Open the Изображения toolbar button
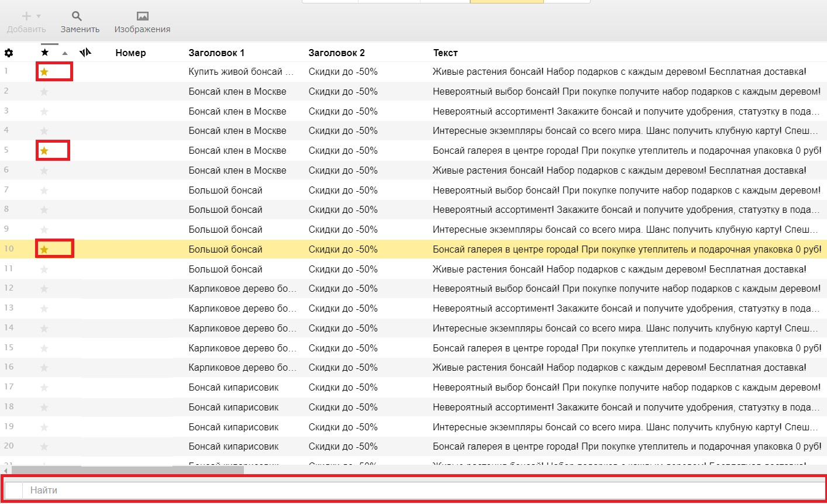The image size is (827, 504). click(142, 16)
